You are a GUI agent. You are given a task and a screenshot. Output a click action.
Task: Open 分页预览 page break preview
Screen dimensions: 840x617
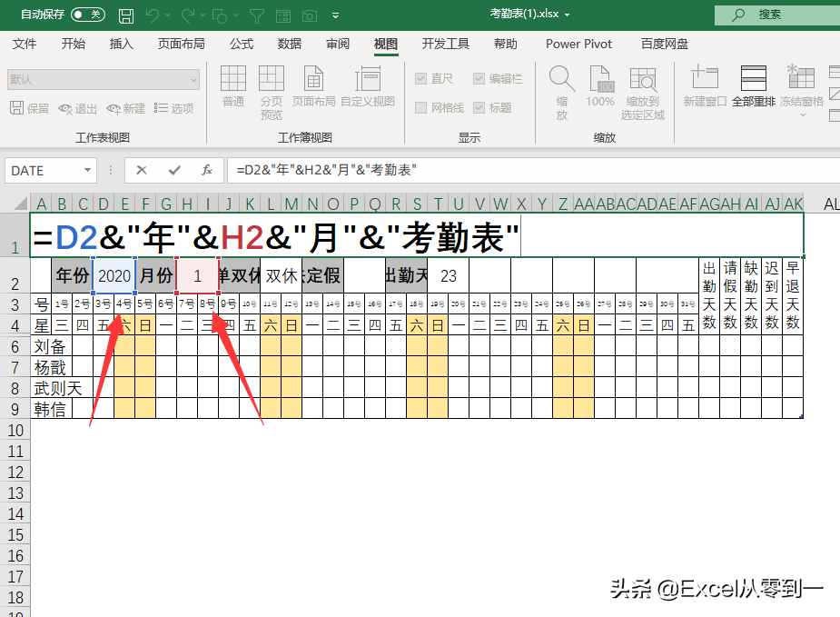point(272,92)
